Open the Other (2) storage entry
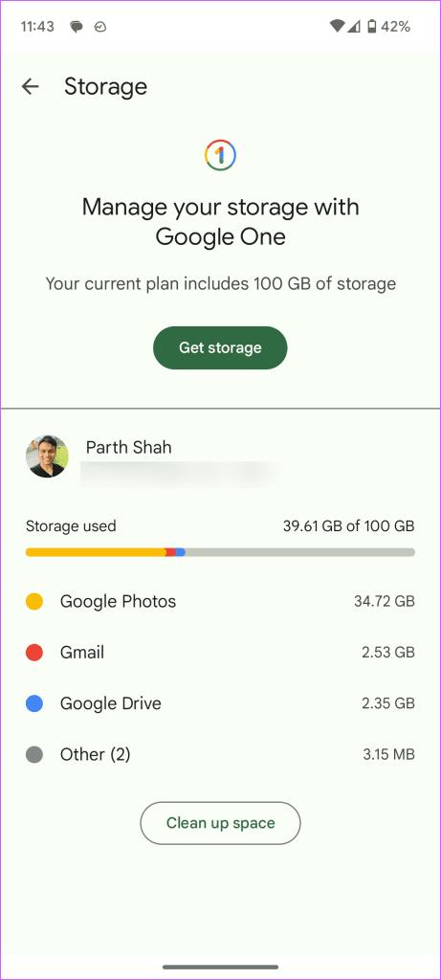This screenshot has width=441, height=980. click(220, 754)
